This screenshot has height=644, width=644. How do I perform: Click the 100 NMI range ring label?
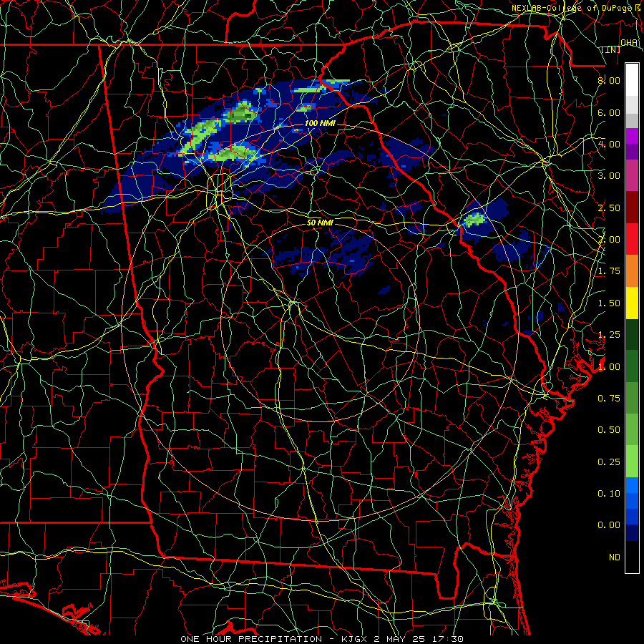pyautogui.click(x=321, y=123)
